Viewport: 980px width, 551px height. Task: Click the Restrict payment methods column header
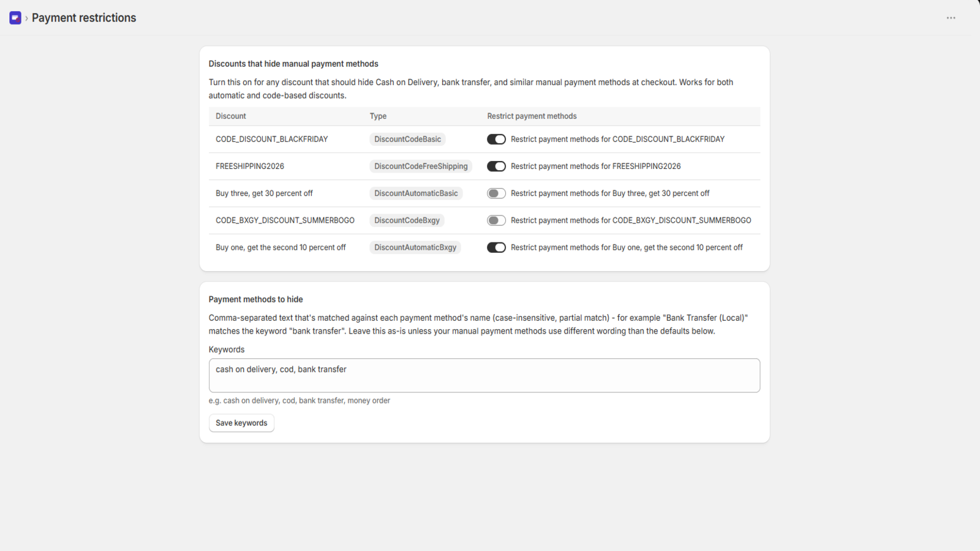[532, 116]
